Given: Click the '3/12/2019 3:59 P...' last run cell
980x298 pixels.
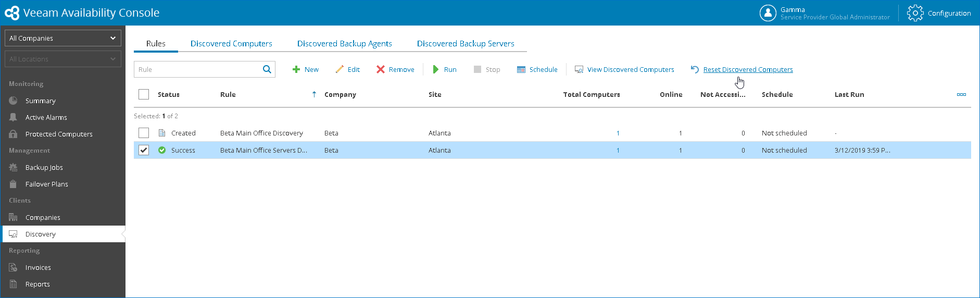Looking at the screenshot, I should tap(862, 150).
